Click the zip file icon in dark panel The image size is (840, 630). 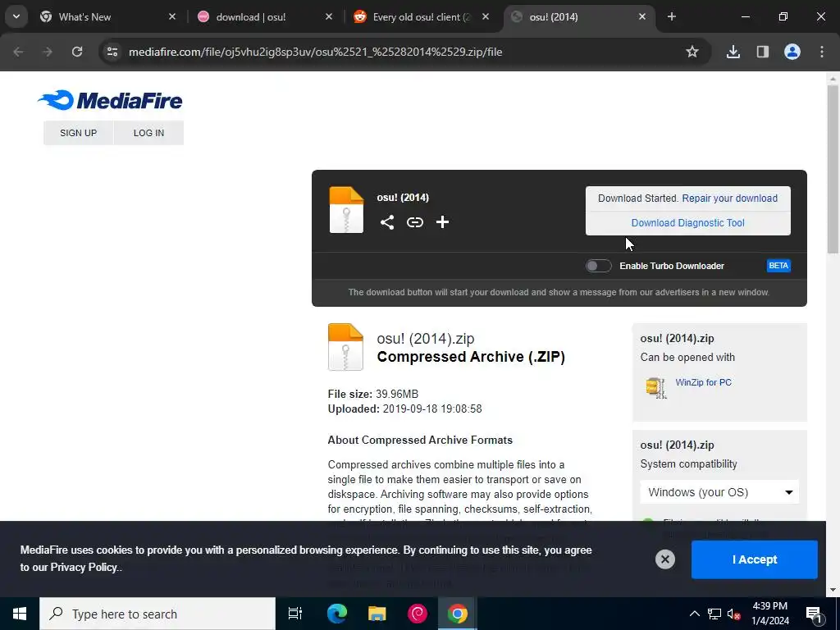(346, 209)
